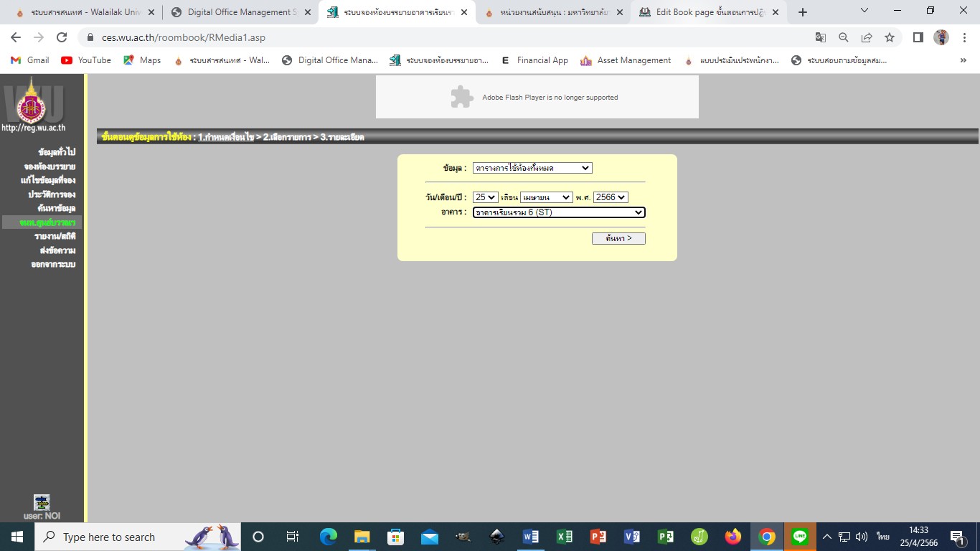The image size is (980, 551).
Task: Click the zoom magnifier icon in address bar
Action: tap(844, 37)
